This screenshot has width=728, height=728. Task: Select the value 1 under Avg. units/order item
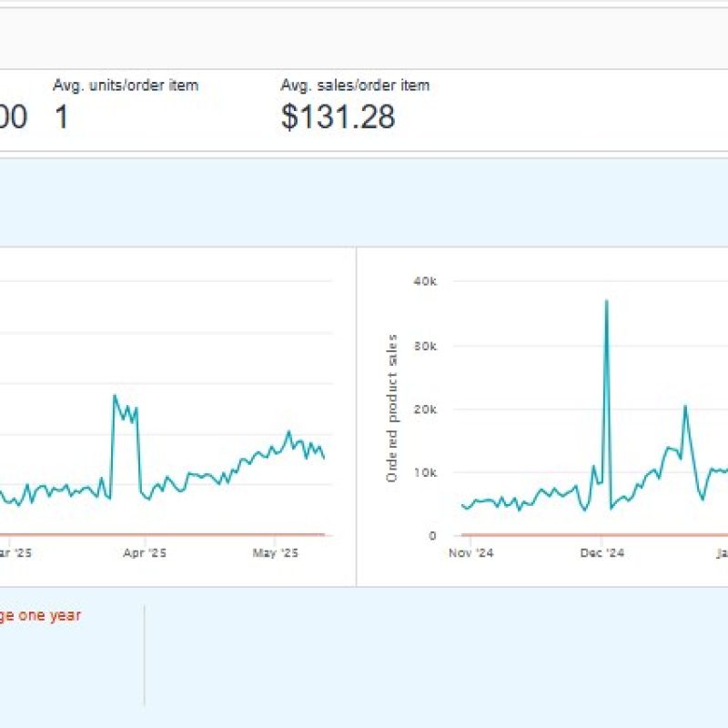point(62,117)
